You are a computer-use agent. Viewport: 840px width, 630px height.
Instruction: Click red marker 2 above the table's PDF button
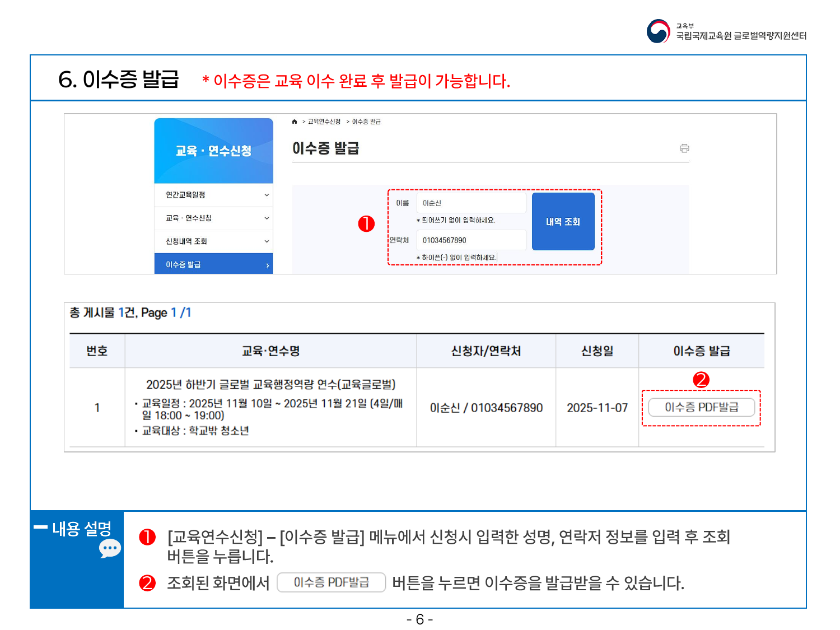coord(701,380)
